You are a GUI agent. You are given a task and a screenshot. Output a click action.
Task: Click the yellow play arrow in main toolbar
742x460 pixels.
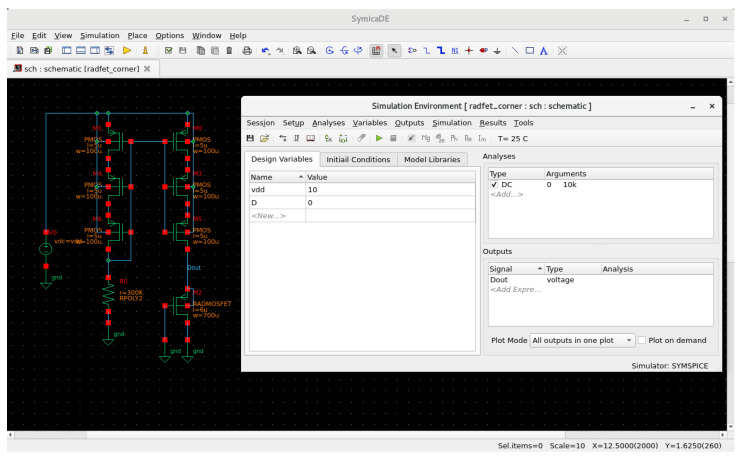pos(127,50)
